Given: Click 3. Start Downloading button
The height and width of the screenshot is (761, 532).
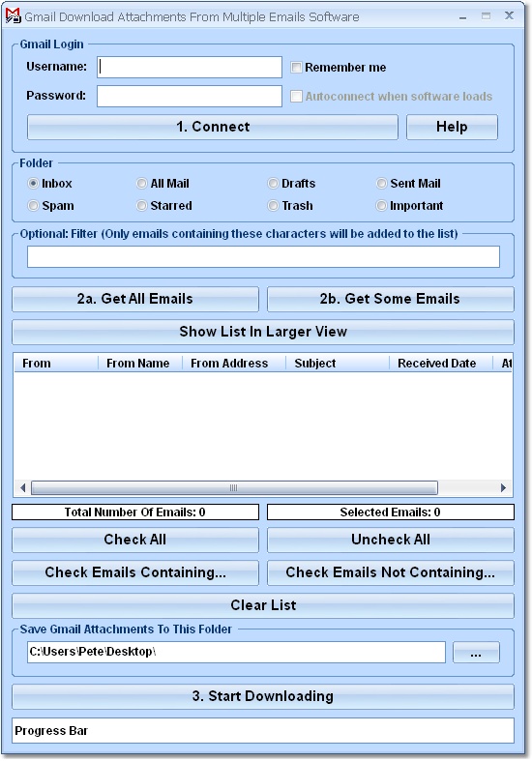Looking at the screenshot, I should (x=263, y=696).
